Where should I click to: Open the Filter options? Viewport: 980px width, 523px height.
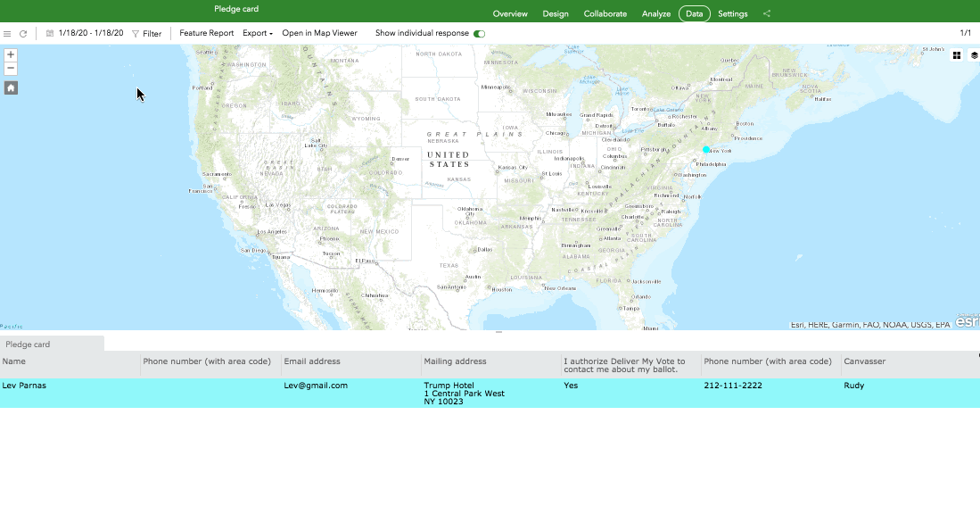click(x=147, y=34)
